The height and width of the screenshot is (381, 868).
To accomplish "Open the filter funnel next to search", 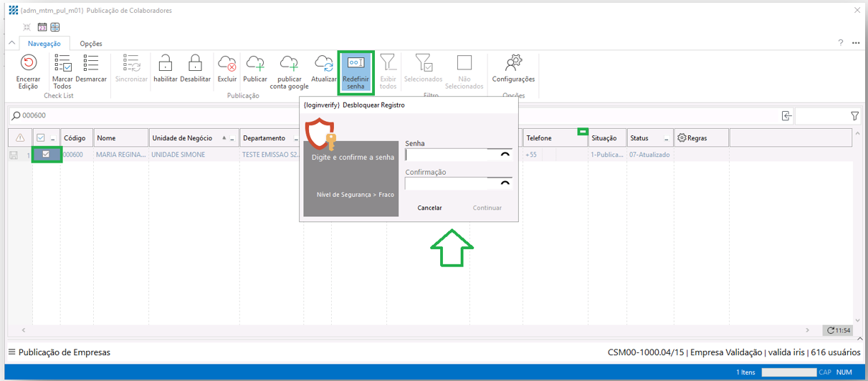I will (854, 116).
